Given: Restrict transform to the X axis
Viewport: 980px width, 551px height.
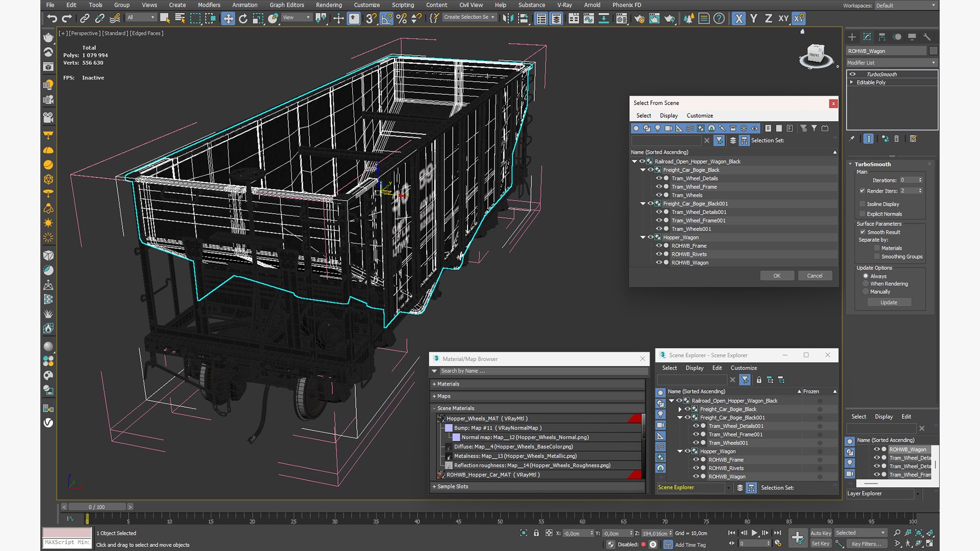Looking at the screenshot, I should pos(739,19).
